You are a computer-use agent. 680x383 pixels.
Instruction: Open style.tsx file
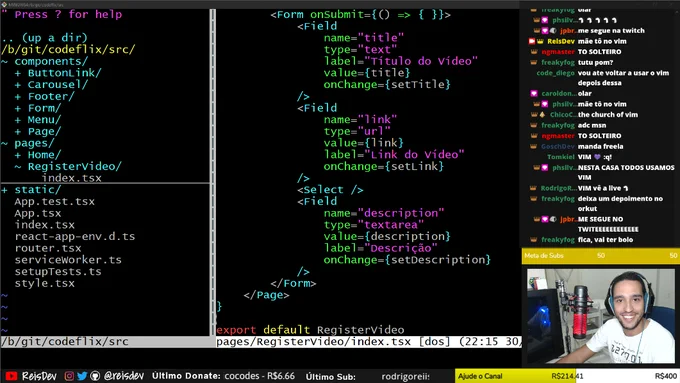[45, 284]
